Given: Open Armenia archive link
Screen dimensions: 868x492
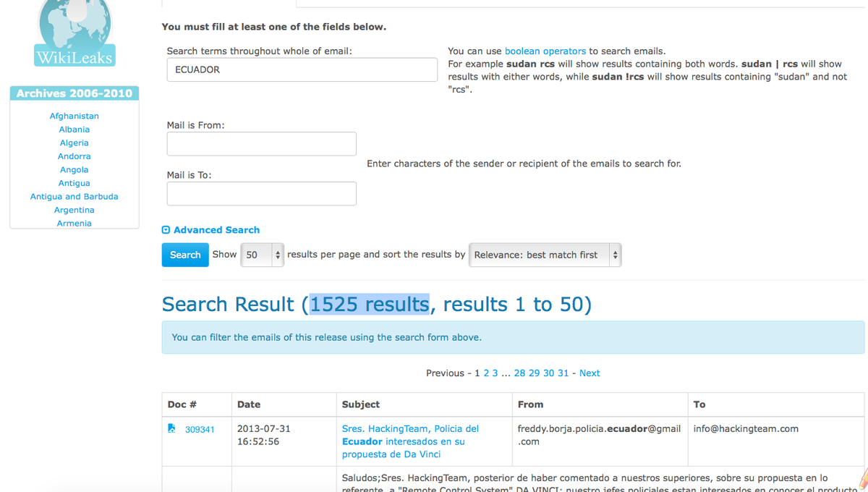Looking at the screenshot, I should (x=75, y=224).
